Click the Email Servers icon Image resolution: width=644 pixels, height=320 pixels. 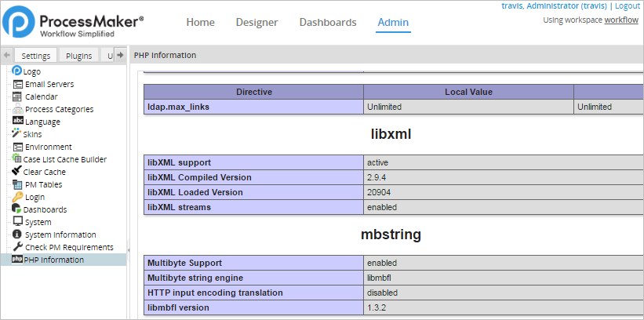tap(17, 84)
